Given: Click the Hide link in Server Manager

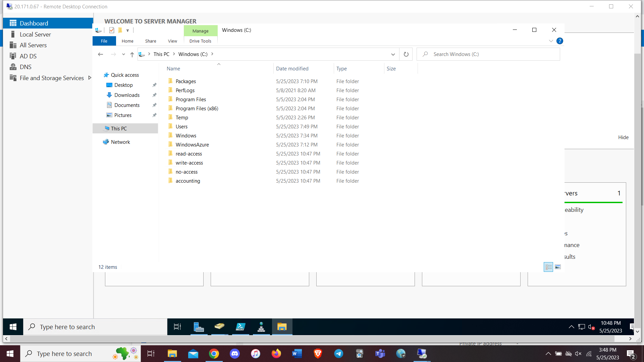Looking at the screenshot, I should click(623, 137).
